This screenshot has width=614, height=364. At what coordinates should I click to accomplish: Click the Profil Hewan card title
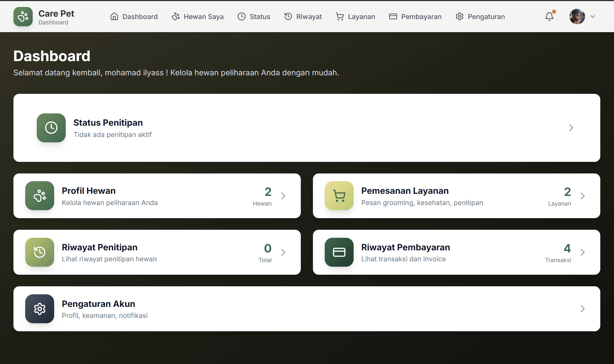pos(89,191)
